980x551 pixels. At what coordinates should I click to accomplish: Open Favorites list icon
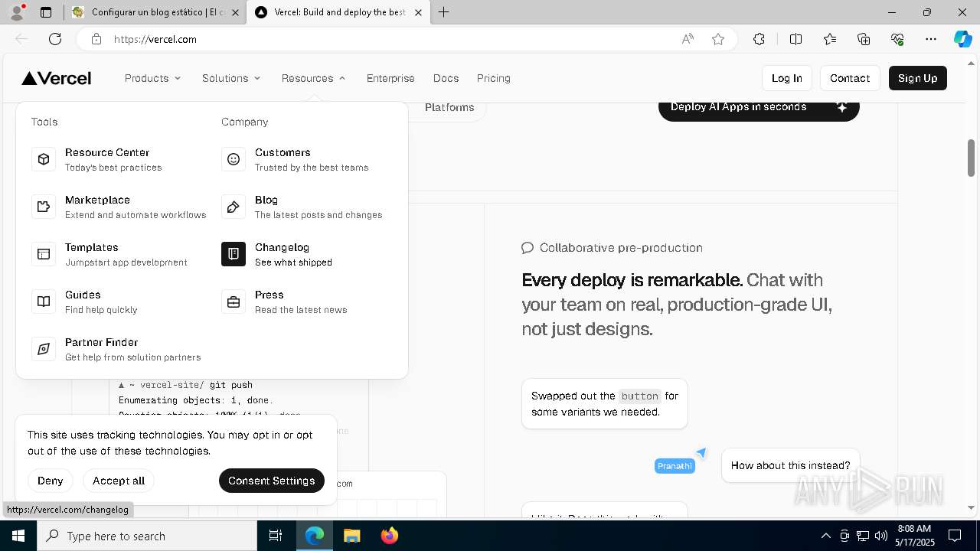[x=830, y=39]
